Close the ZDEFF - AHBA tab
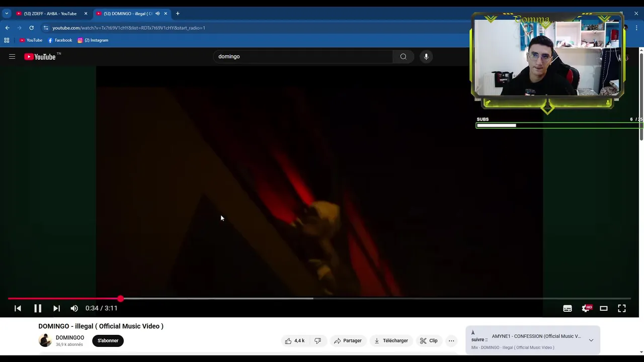Viewport: 644px width, 362px height. point(86,14)
